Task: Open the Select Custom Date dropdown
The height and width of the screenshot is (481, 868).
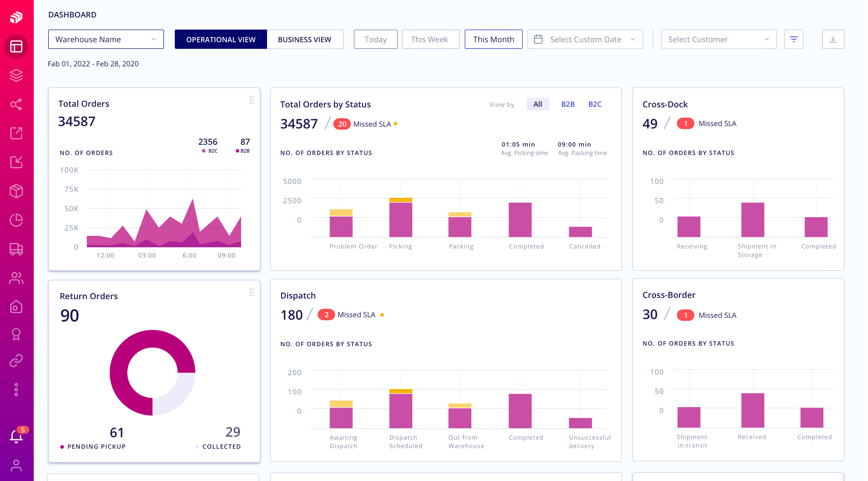Action: 585,40
